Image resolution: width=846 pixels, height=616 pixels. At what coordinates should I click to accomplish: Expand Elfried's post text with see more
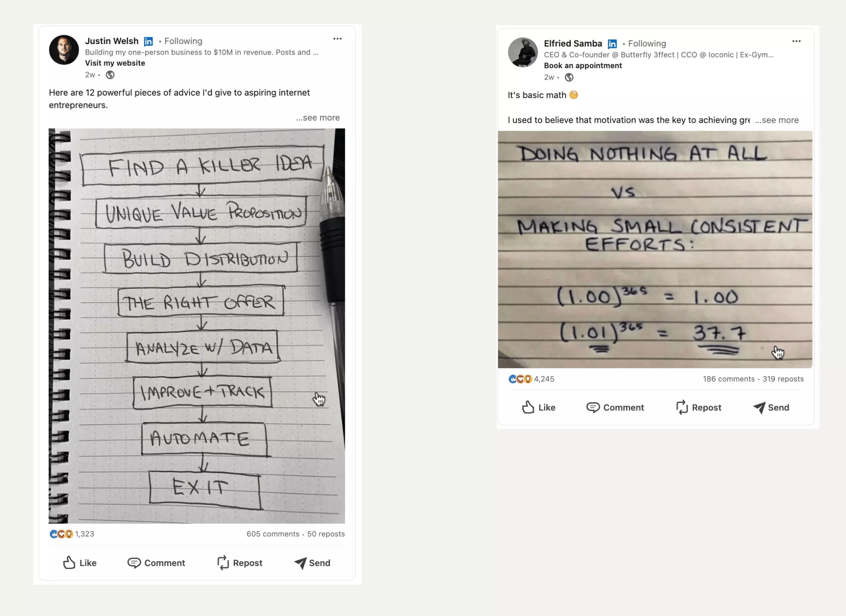tap(777, 120)
